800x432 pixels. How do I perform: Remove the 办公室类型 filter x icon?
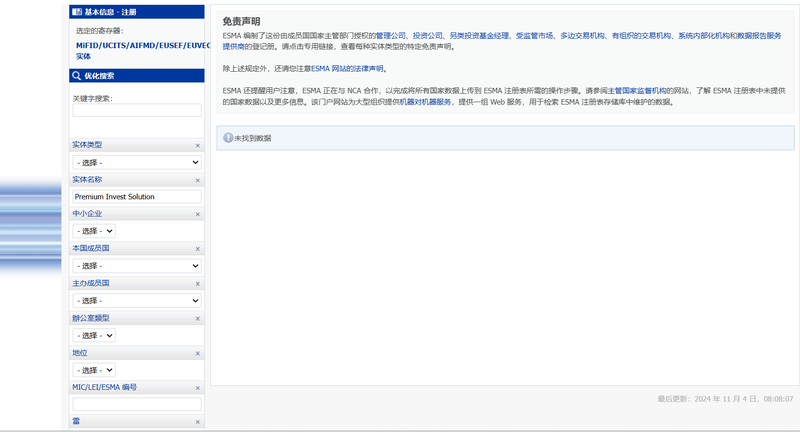197,319
